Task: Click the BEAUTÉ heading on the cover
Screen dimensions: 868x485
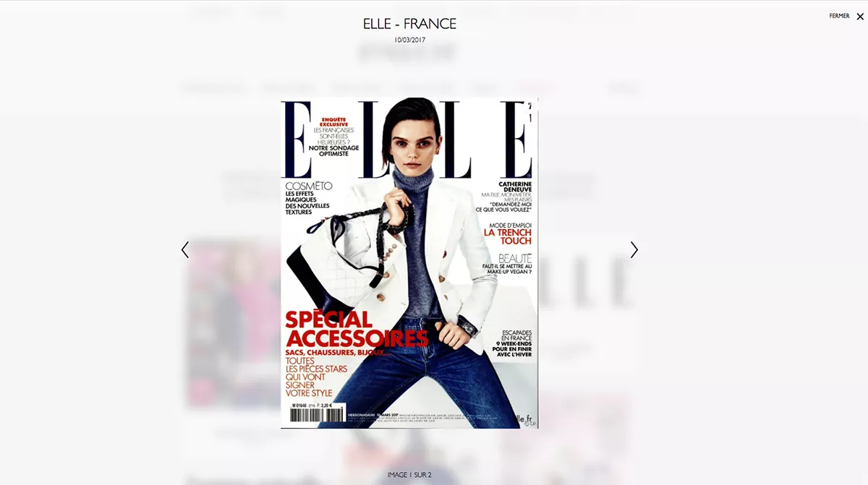Action: coord(515,258)
